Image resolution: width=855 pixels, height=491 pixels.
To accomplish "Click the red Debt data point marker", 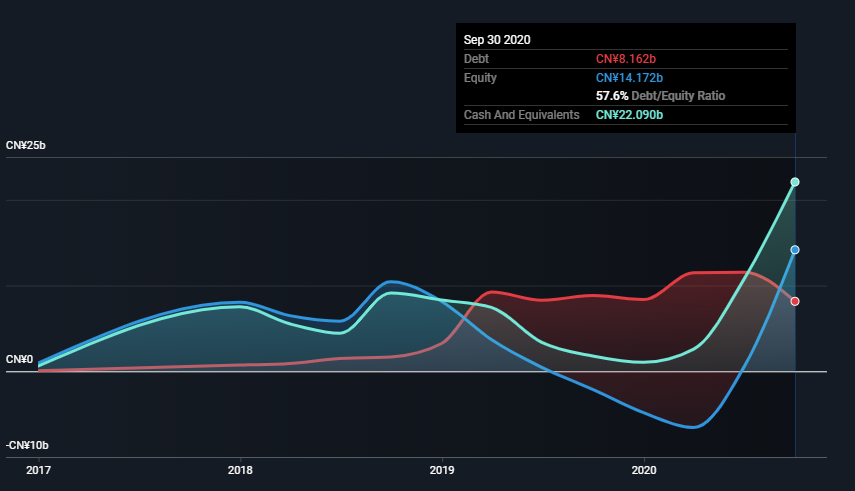I will [796, 301].
